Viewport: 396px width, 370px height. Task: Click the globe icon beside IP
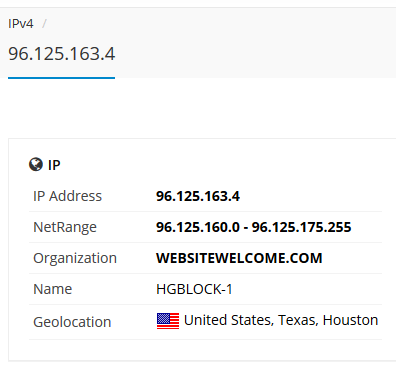click(36, 164)
